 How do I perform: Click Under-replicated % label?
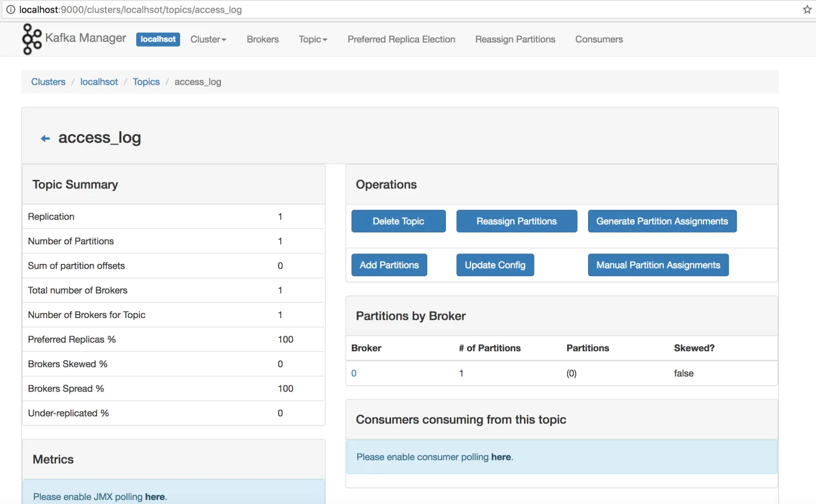(x=68, y=413)
